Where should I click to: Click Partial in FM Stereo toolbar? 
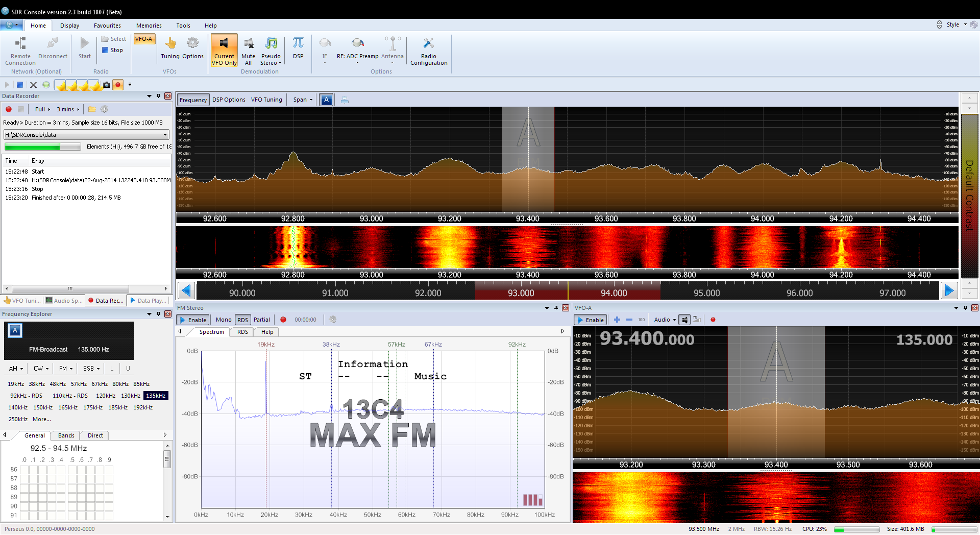(262, 320)
